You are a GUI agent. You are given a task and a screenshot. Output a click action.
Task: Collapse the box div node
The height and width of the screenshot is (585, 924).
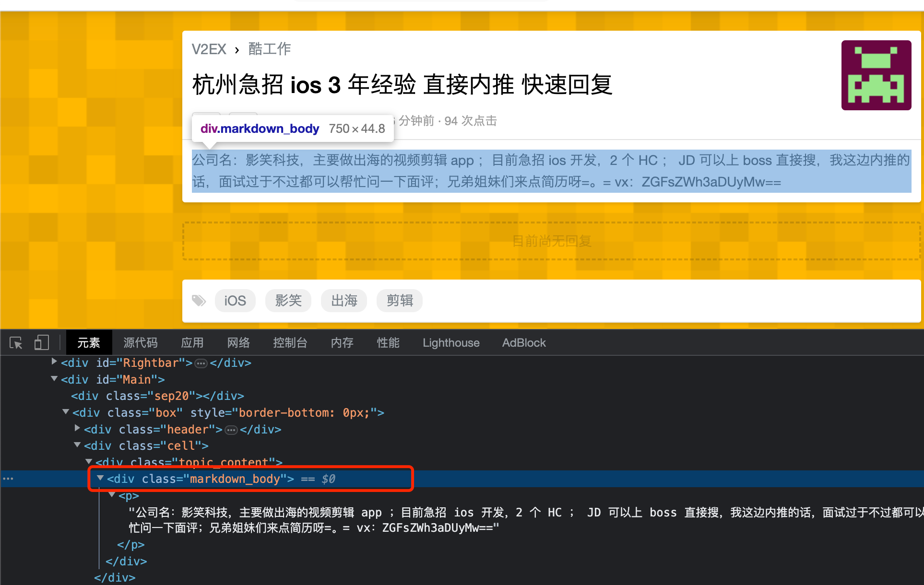pos(66,412)
